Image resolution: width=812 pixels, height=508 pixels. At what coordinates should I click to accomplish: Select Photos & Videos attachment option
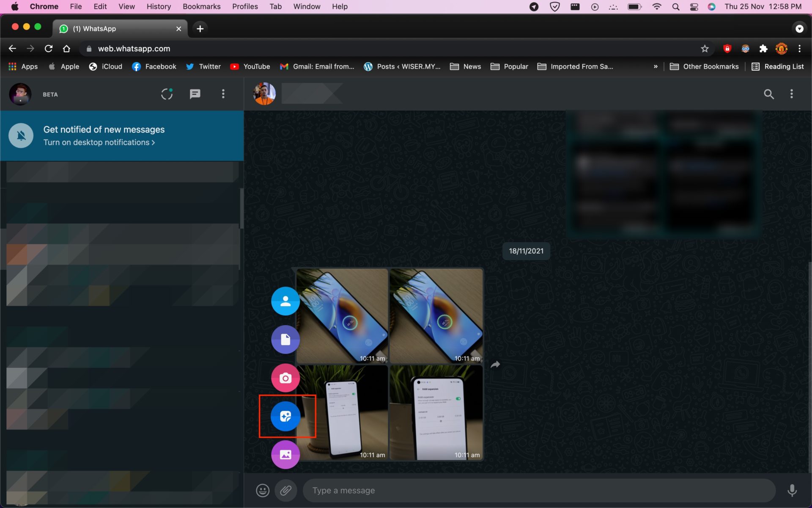tap(285, 455)
